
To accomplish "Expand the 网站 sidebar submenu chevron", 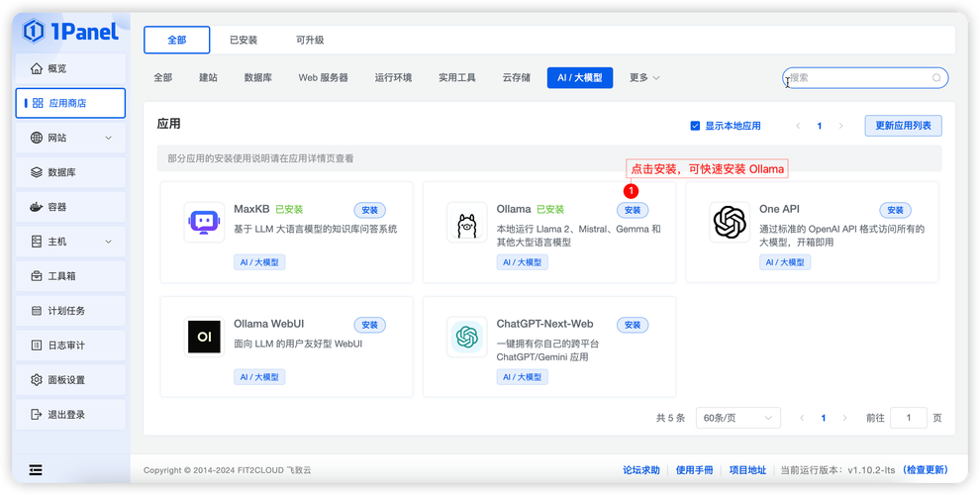I will (108, 139).
